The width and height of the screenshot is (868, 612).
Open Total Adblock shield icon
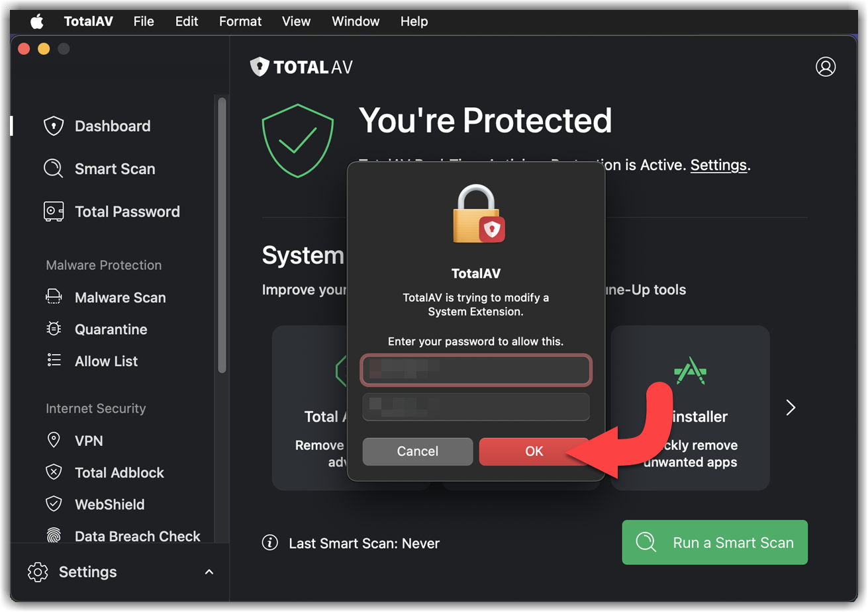coord(54,472)
